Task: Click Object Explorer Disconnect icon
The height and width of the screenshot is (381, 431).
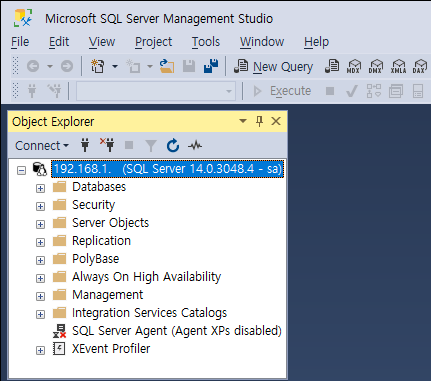Action: (107, 145)
